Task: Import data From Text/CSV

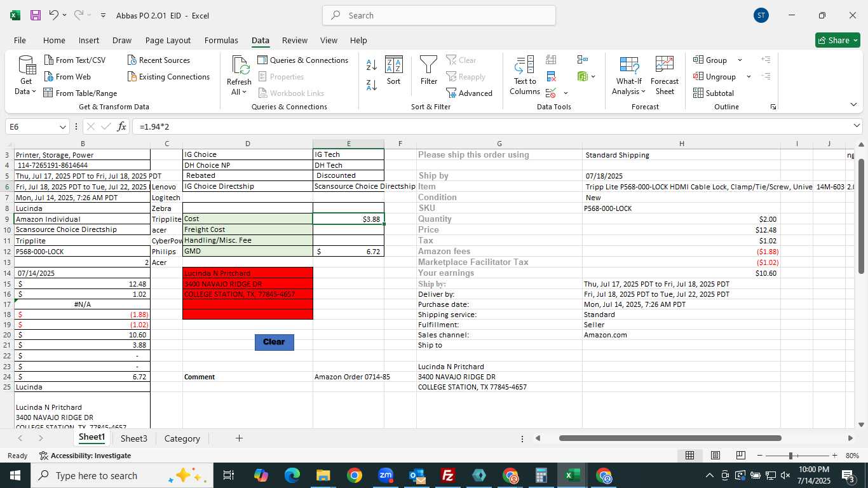Action: [x=75, y=60]
